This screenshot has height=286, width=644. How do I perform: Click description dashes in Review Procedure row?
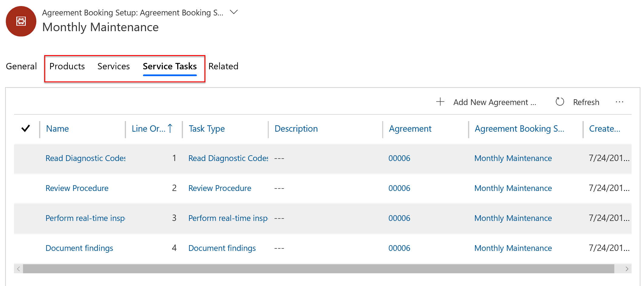pos(279,188)
